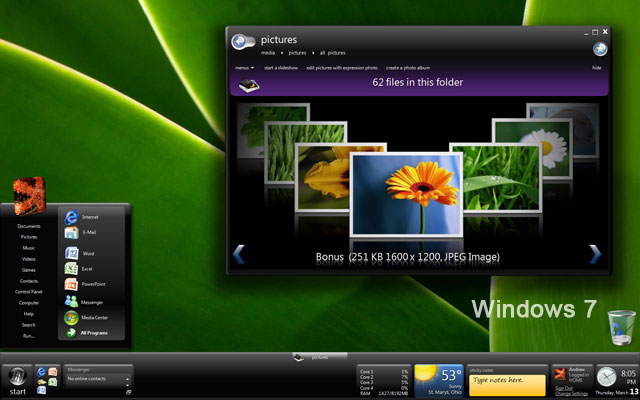Expand the menus dropdown in pictures window
Image resolution: width=640 pixels, height=400 pixels.
coord(244,68)
